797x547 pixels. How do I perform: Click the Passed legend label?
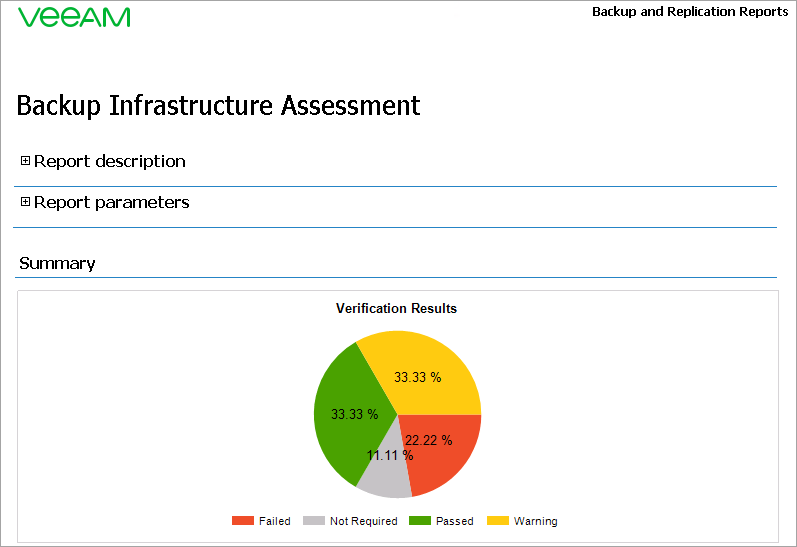454,521
